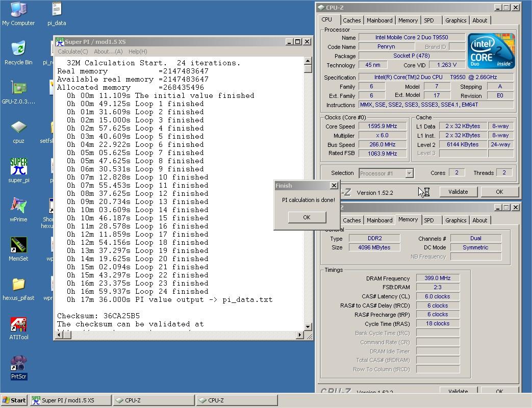Viewport: 532px width, 408px height.
Task: Click the memory Size 4096 MBytes field
Action: (374, 247)
